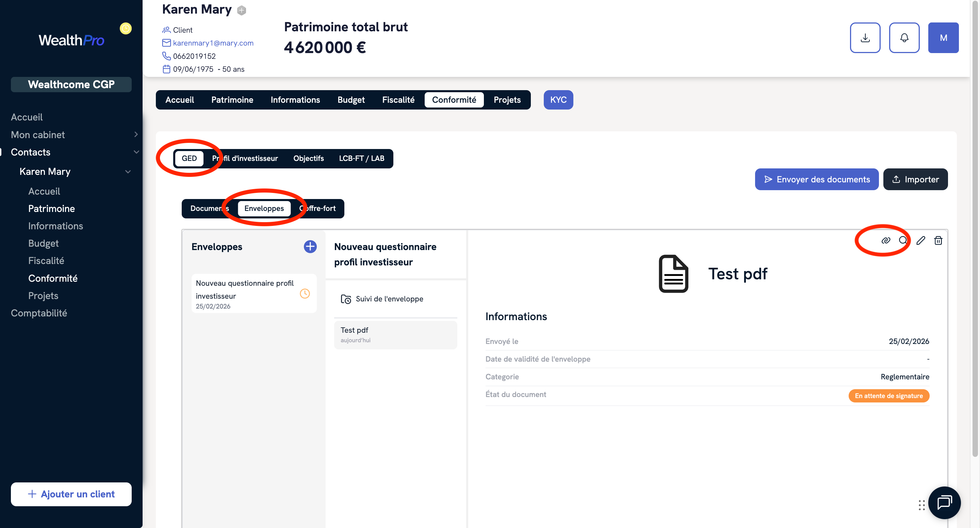
Task: Click the magnifier preview icon
Action: (903, 241)
